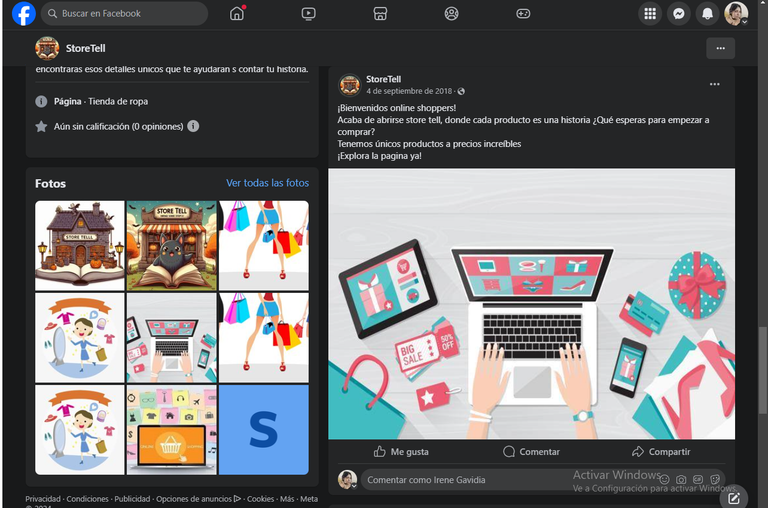Click Me gusta on the post
This screenshot has width=768, height=508.
(401, 452)
